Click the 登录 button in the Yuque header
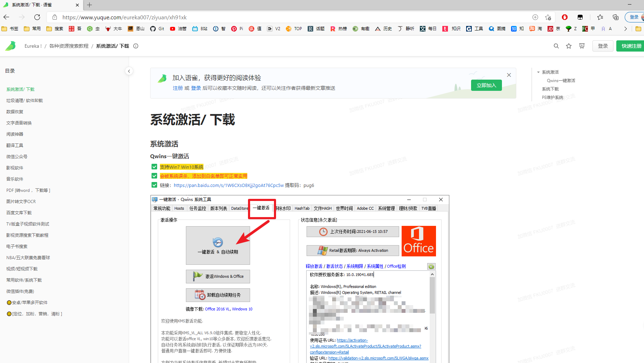644x363 pixels. click(x=603, y=46)
